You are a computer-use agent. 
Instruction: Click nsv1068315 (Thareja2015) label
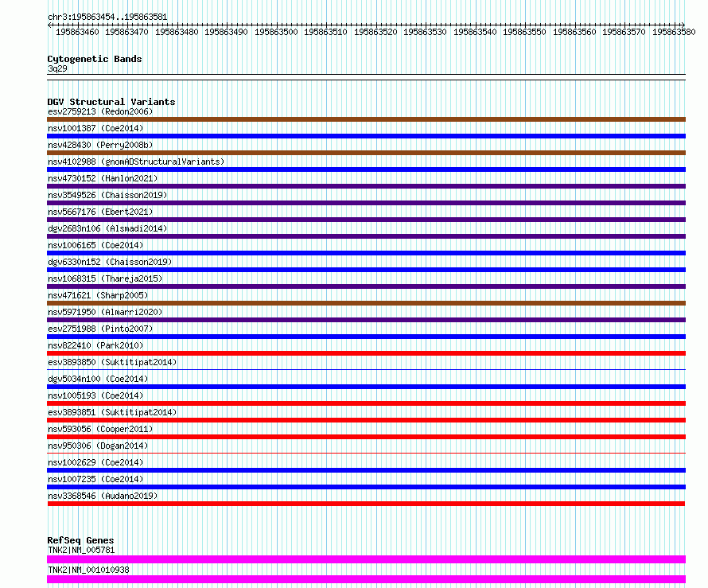coord(105,278)
